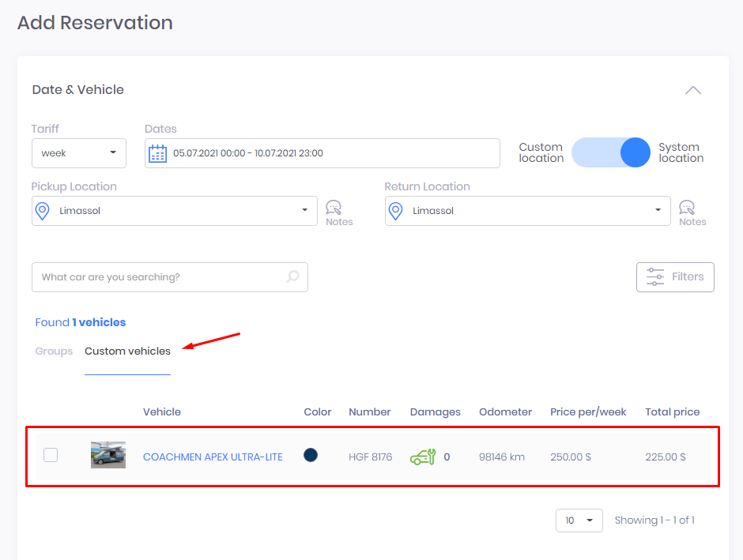The width and height of the screenshot is (743, 560).
Task: Select the Custom vehicles tab
Action: point(127,351)
